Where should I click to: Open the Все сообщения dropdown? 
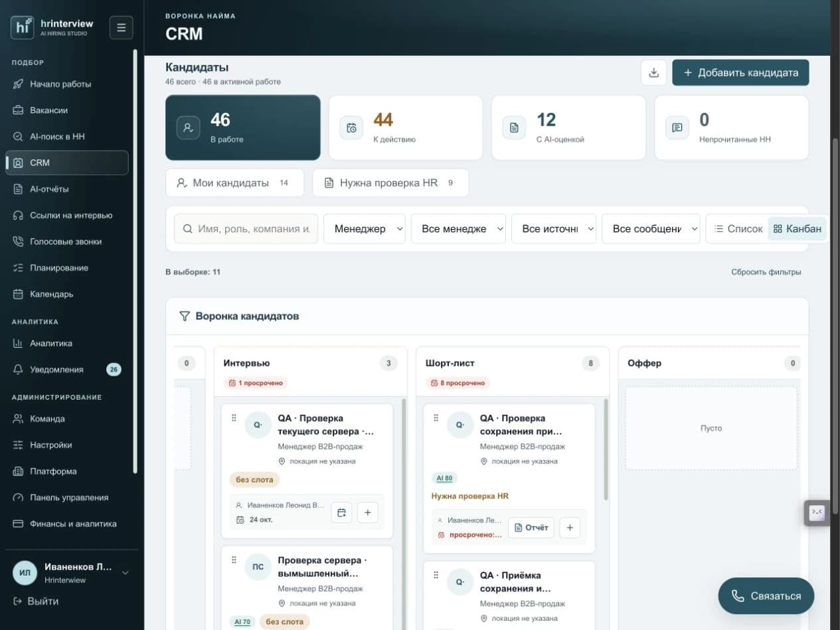651,228
